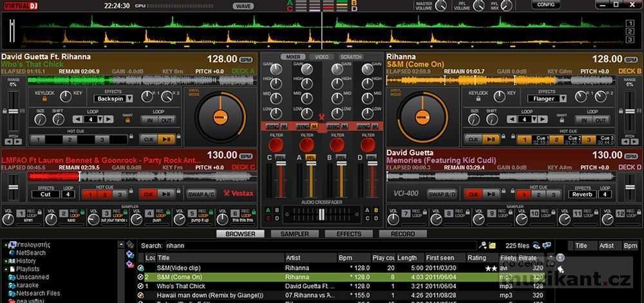Image resolution: width=644 pixels, height=303 pixels.
Task: Toggle Deck A smart loop lock
Action: click(128, 120)
